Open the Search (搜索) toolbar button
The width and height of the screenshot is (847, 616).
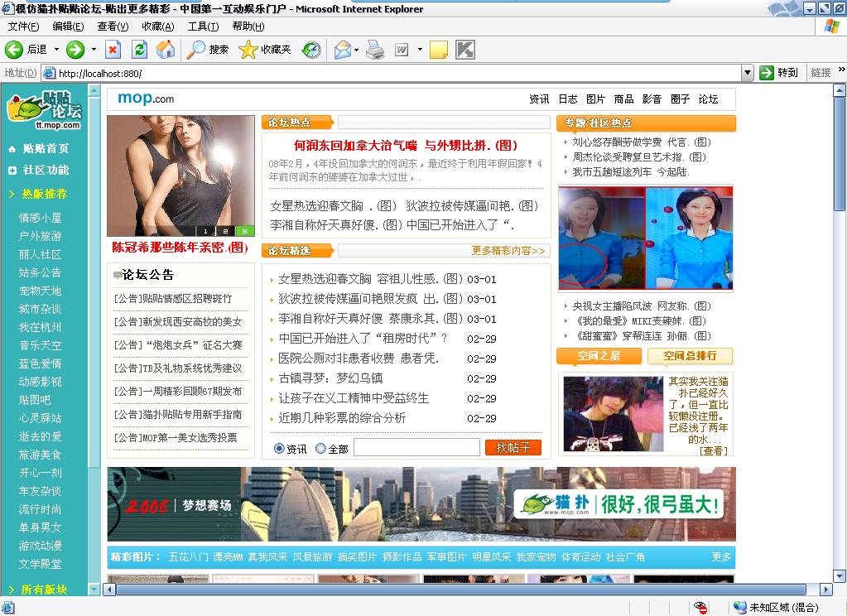pos(208,50)
